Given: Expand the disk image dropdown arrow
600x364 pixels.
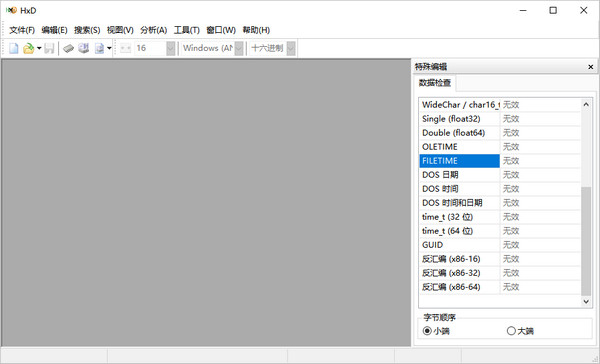Looking at the screenshot, I should 109,48.
